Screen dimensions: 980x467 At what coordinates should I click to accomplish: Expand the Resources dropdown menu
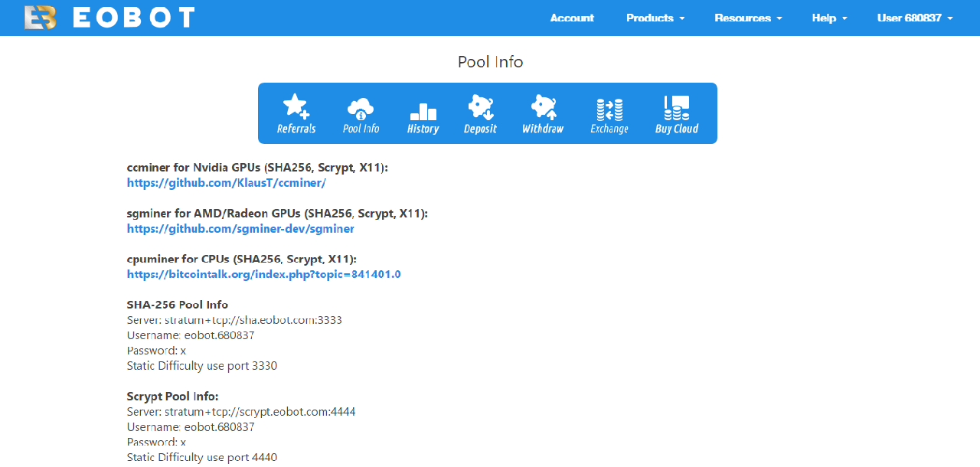[x=748, y=18]
